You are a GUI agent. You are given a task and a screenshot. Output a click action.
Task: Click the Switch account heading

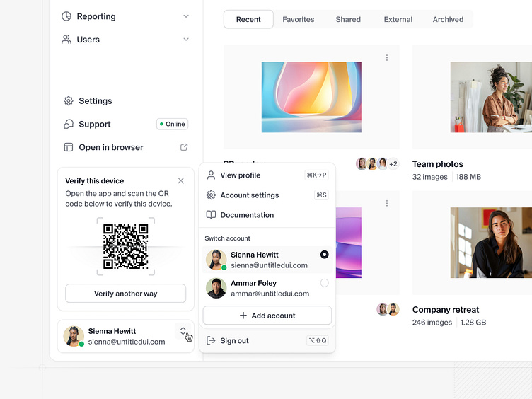click(227, 238)
